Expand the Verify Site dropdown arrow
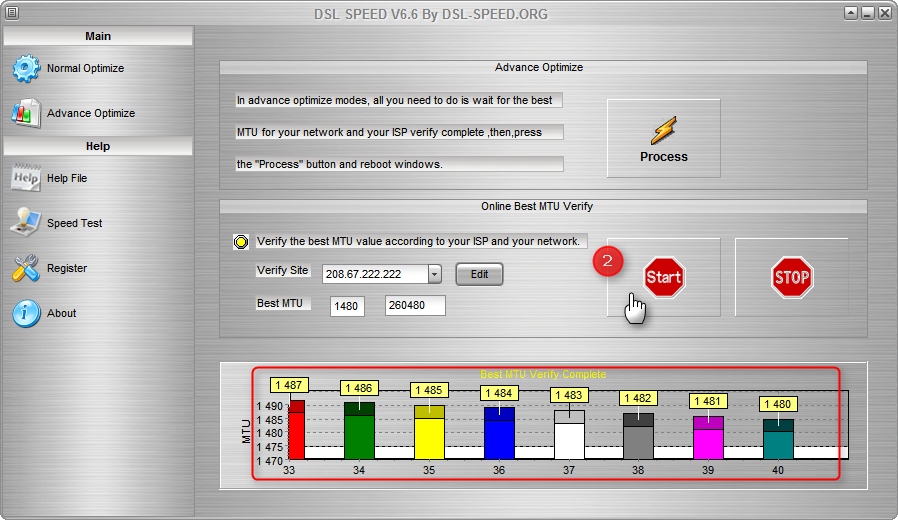Image resolution: width=898 pixels, height=520 pixels. 434,274
